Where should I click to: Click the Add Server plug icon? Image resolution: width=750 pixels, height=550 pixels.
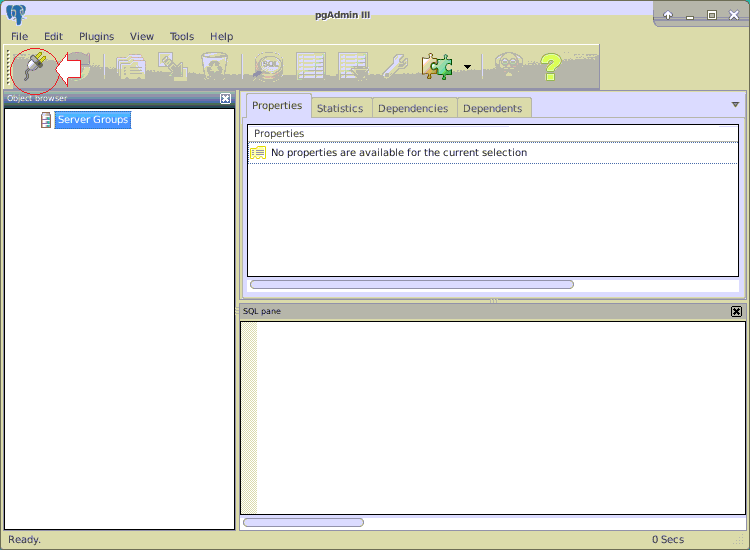coord(34,67)
